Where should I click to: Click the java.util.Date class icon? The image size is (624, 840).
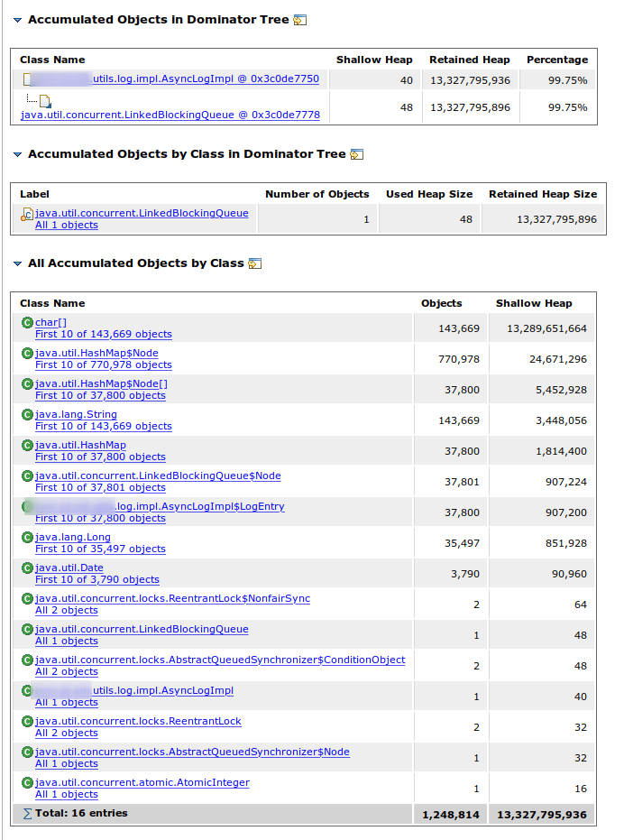27,568
